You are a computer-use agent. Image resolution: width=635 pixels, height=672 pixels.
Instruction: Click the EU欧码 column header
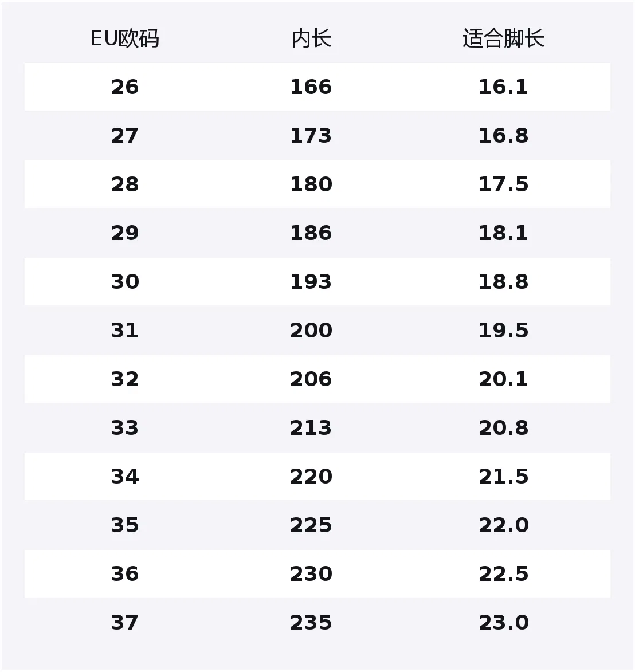[125, 38]
